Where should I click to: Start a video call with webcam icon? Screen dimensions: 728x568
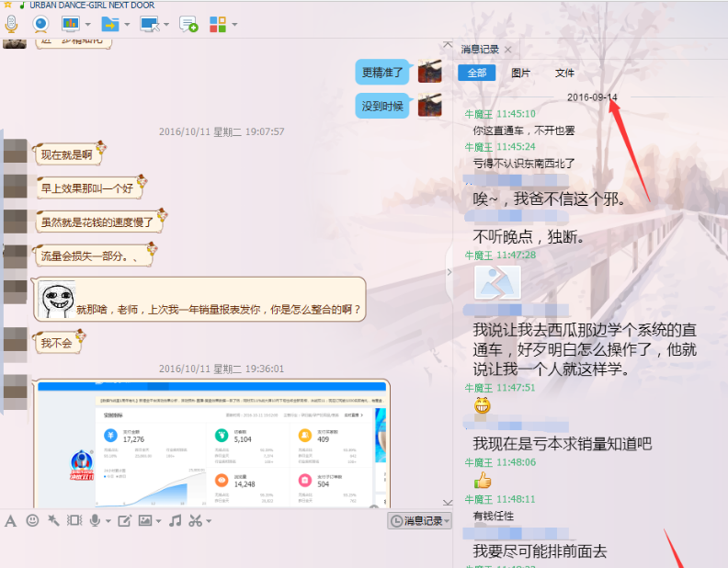tap(40, 24)
